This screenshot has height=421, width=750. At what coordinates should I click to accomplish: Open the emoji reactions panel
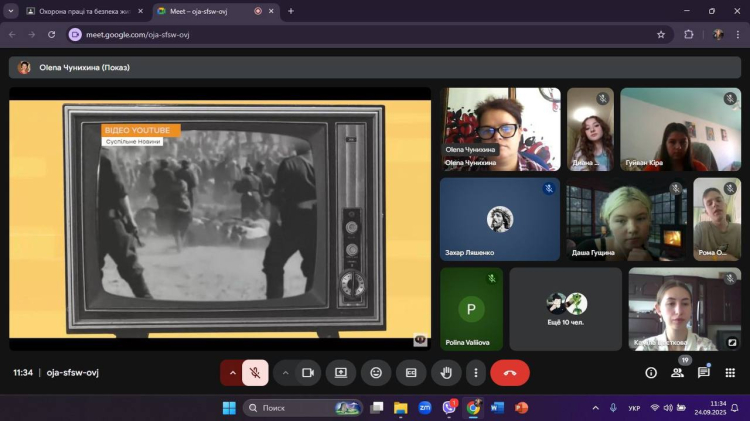[376, 373]
